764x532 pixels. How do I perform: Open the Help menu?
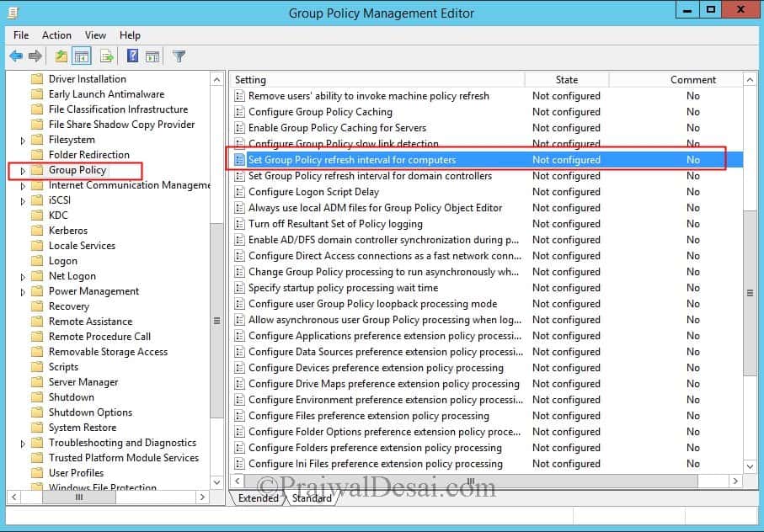(130, 35)
